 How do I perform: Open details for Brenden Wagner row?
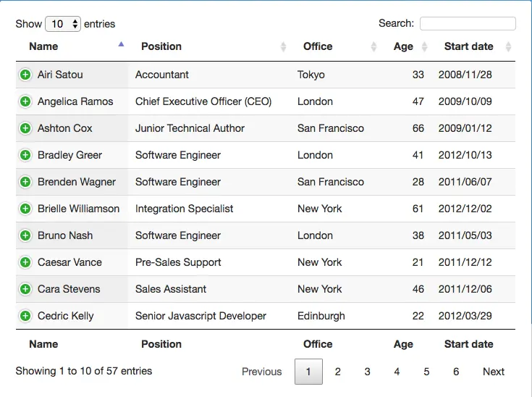pos(25,182)
